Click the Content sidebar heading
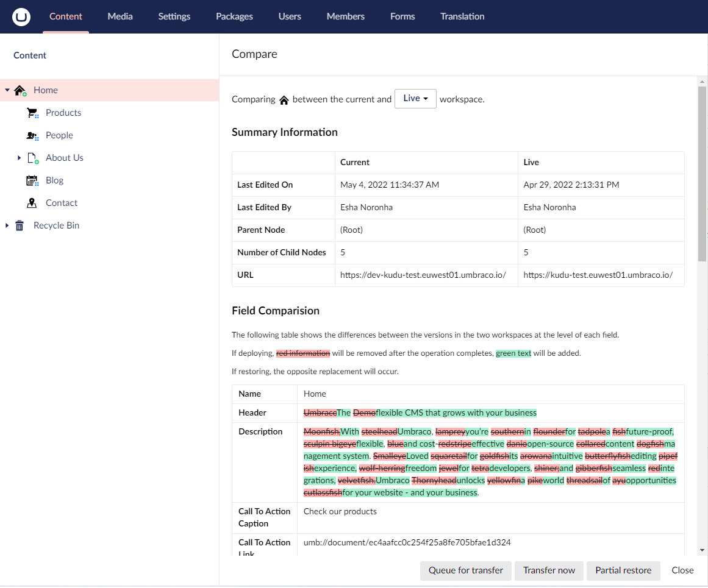 30,55
